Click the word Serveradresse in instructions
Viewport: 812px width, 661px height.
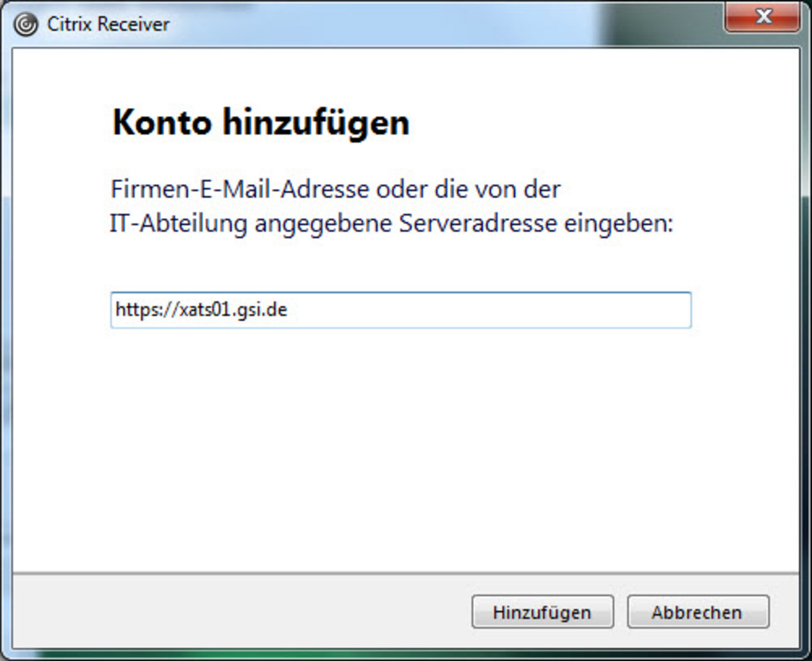[478, 223]
